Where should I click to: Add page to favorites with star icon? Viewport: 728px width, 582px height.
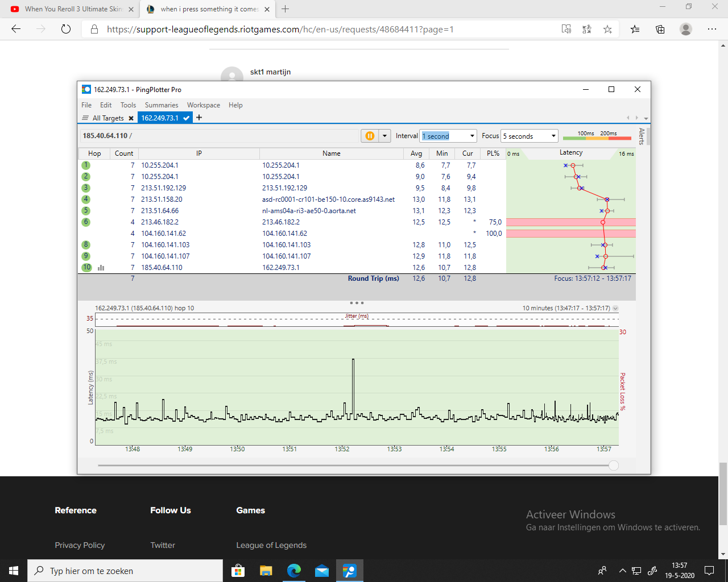tap(607, 29)
